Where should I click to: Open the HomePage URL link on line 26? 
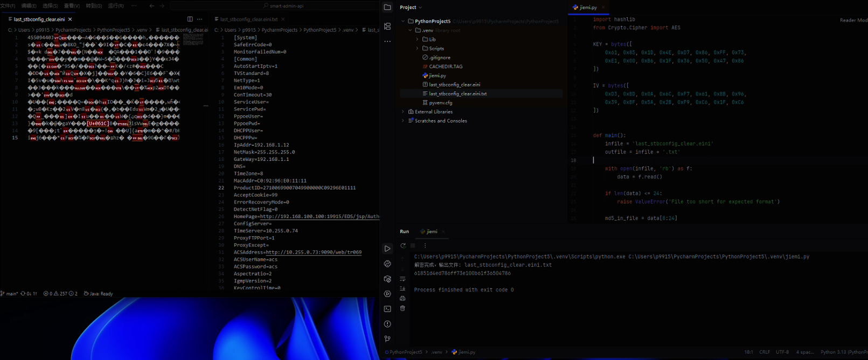pos(320,216)
